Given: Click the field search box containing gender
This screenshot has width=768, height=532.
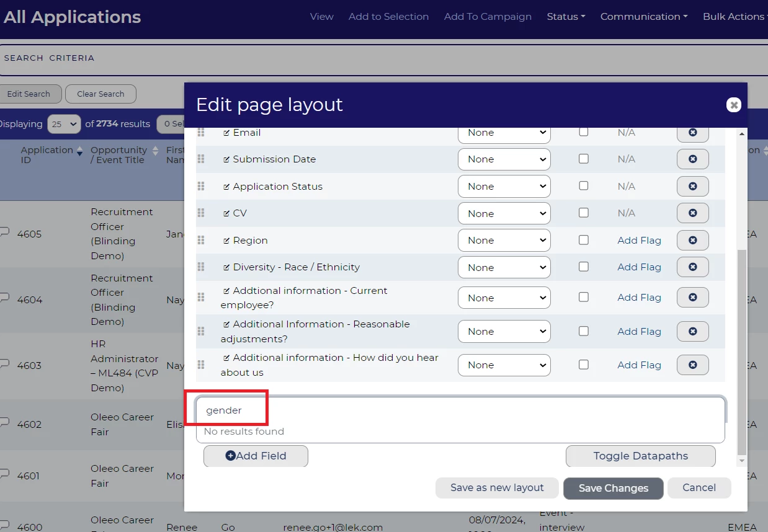Looking at the screenshot, I should coord(459,410).
